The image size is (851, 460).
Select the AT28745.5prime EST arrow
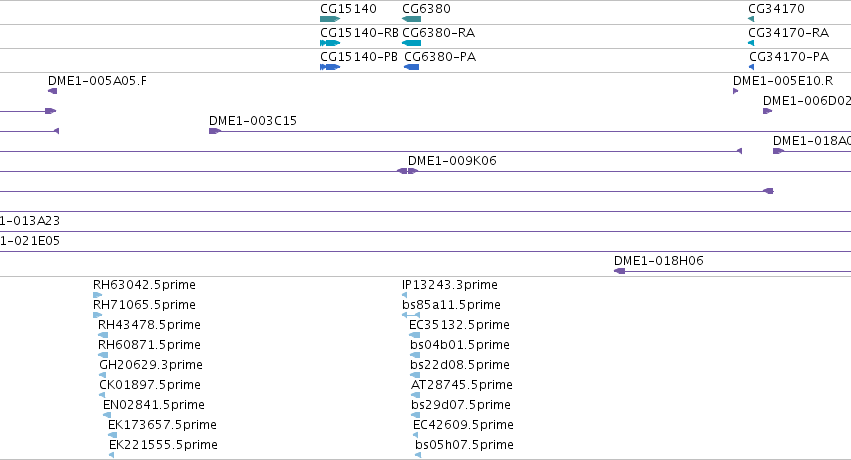415,395
